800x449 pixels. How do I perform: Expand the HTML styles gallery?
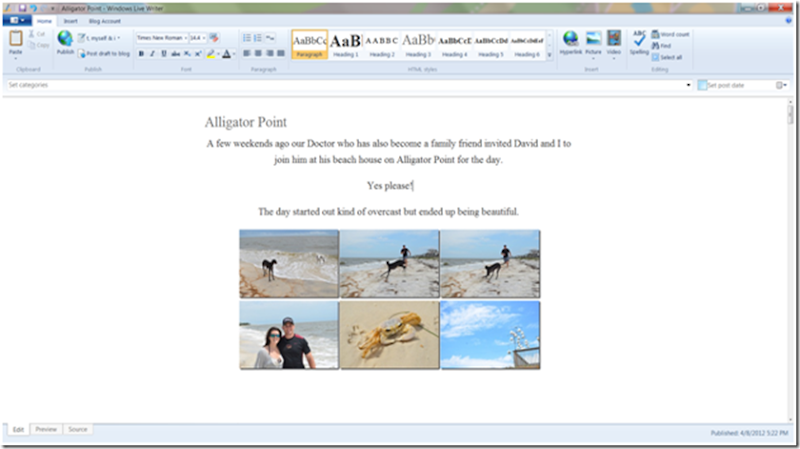coord(549,55)
